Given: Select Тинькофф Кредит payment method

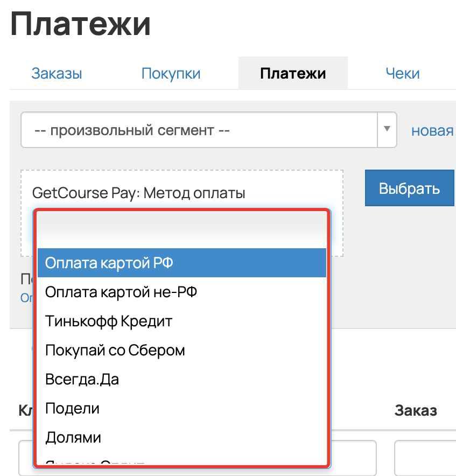Looking at the screenshot, I should click(x=182, y=321).
